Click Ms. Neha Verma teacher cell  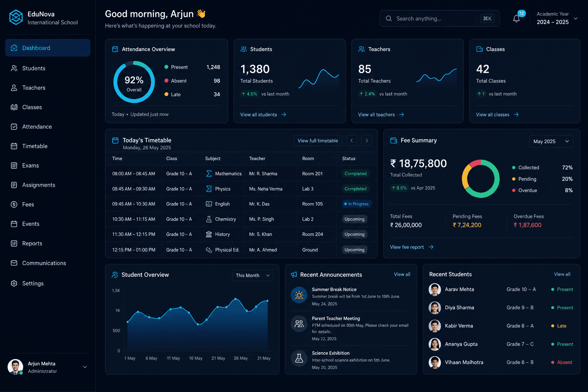(x=266, y=189)
